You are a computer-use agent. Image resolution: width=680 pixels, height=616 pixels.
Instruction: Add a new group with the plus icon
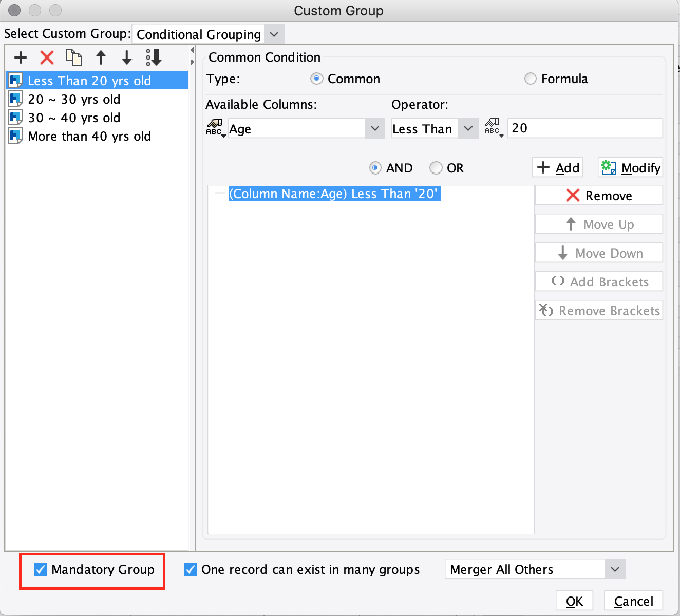(20, 57)
